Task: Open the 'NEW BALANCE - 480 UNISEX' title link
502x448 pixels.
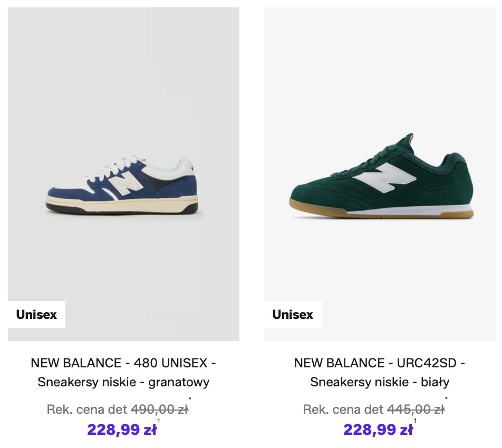Action: 123,363
